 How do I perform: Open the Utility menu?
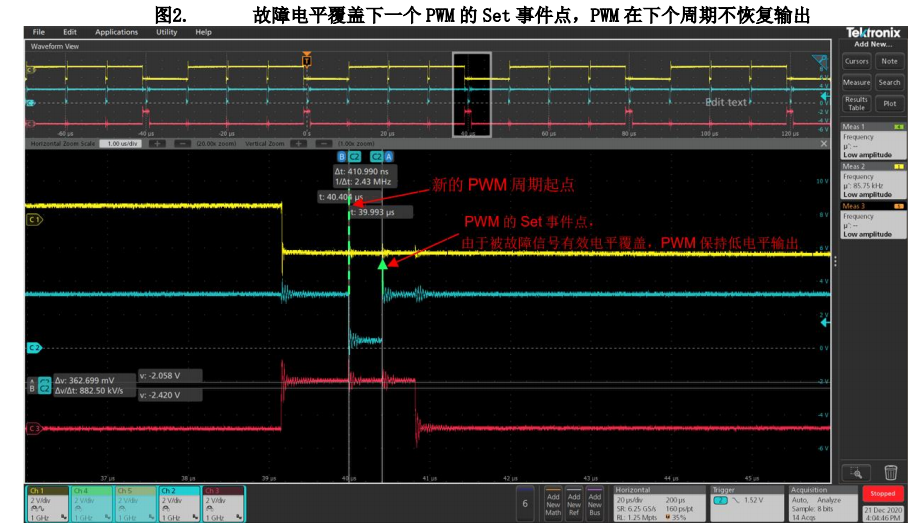pos(166,32)
